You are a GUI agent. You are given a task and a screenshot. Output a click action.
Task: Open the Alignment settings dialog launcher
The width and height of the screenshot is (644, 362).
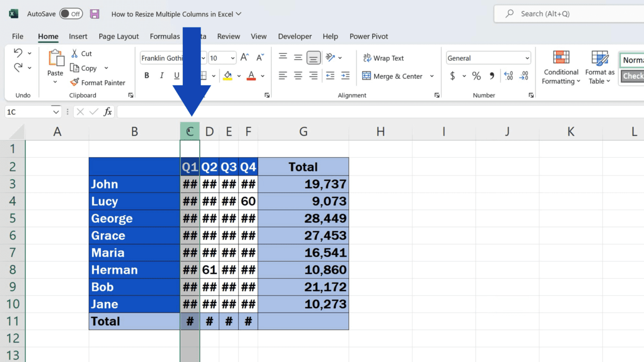point(436,95)
